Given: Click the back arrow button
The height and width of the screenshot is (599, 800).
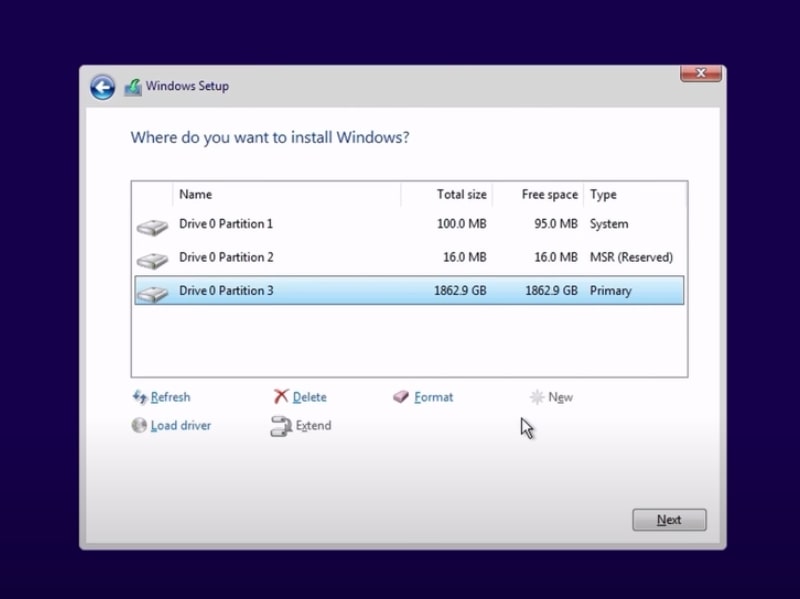Looking at the screenshot, I should (102, 87).
